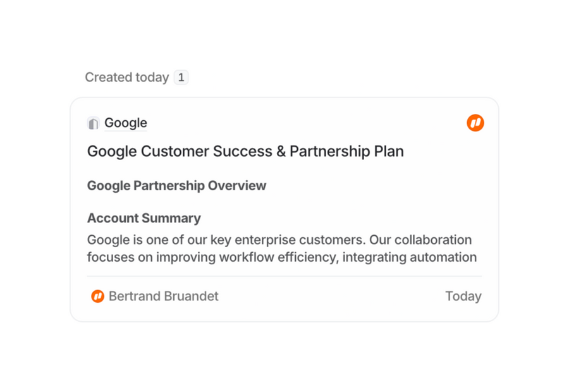The image size is (569, 392).
Task: Click empty card space right of Google label
Action: [303, 123]
